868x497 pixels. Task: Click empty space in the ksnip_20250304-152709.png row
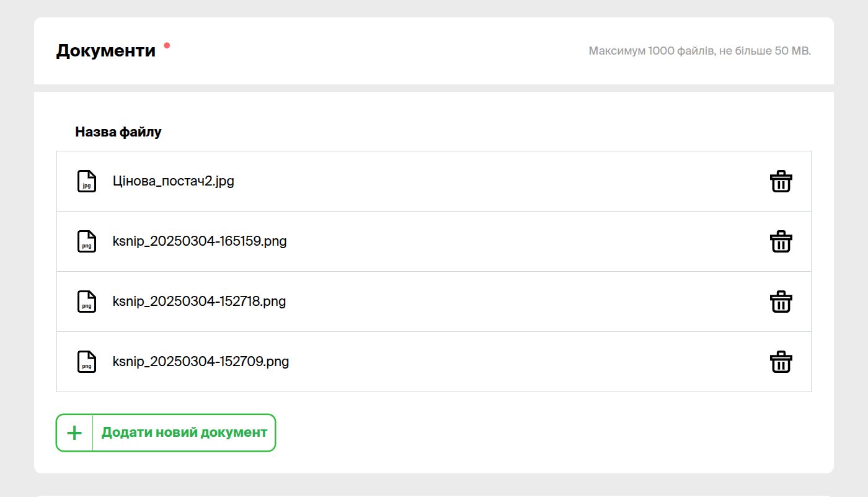click(496, 362)
